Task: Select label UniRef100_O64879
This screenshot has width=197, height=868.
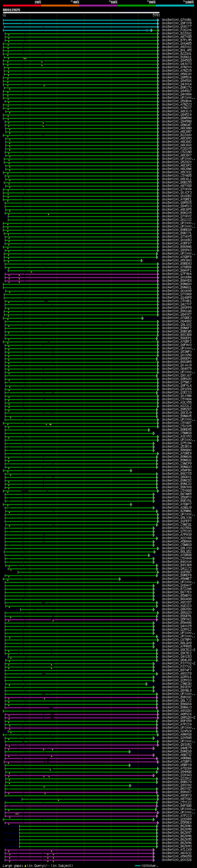Action: (176, 369)
